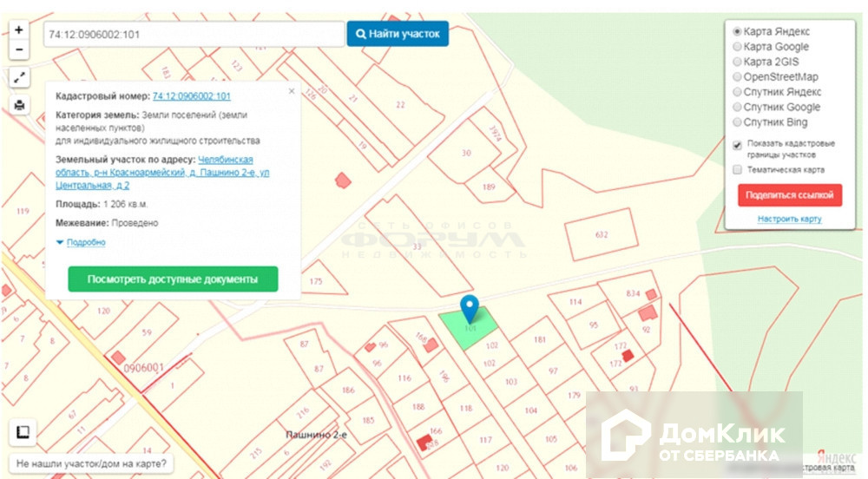This screenshot has width=868, height=479.
Task: Click parcel 30 on the map
Action: [x=466, y=153]
